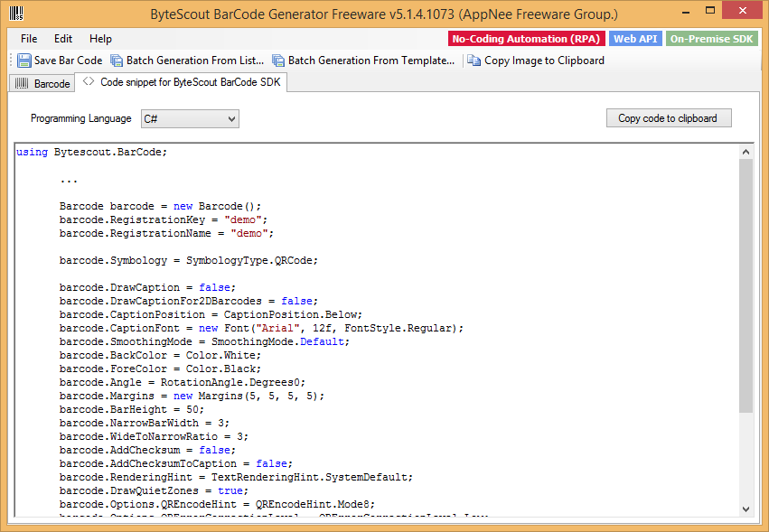Click the barcode icon on Barcode tab
The image size is (769, 532).
coord(22,84)
